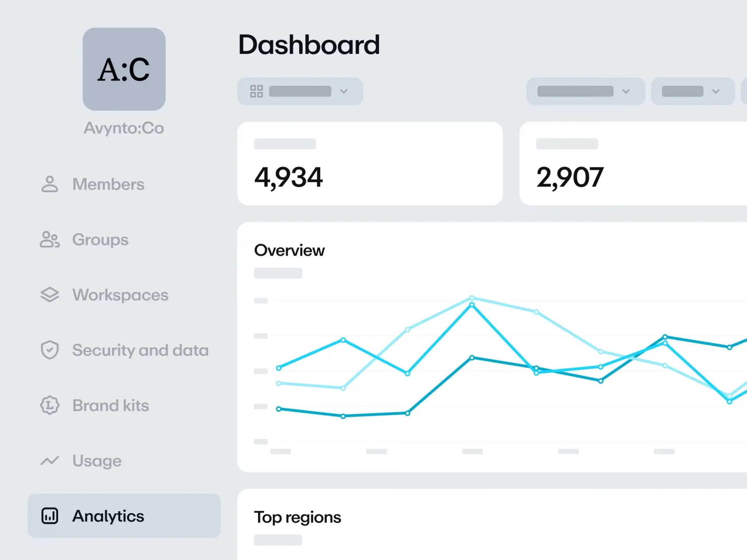Image resolution: width=747 pixels, height=560 pixels.
Task: Click the 4,934 stat card
Action: pyautogui.click(x=370, y=163)
